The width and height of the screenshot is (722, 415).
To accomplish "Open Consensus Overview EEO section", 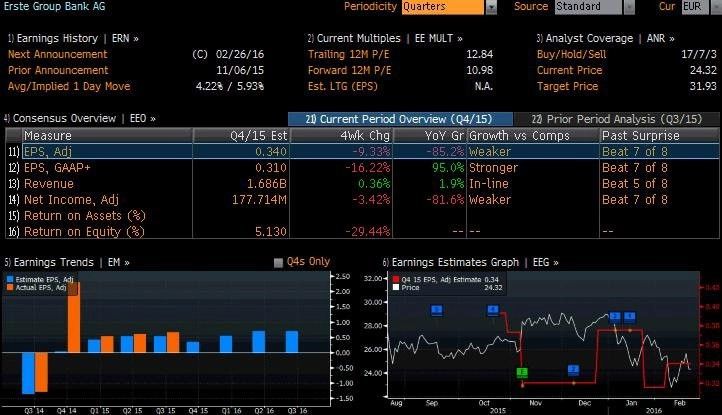I will [80, 118].
